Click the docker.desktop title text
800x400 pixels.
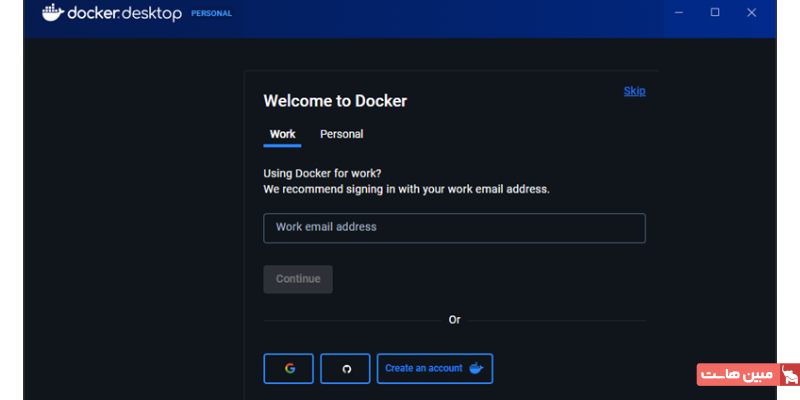125,14
